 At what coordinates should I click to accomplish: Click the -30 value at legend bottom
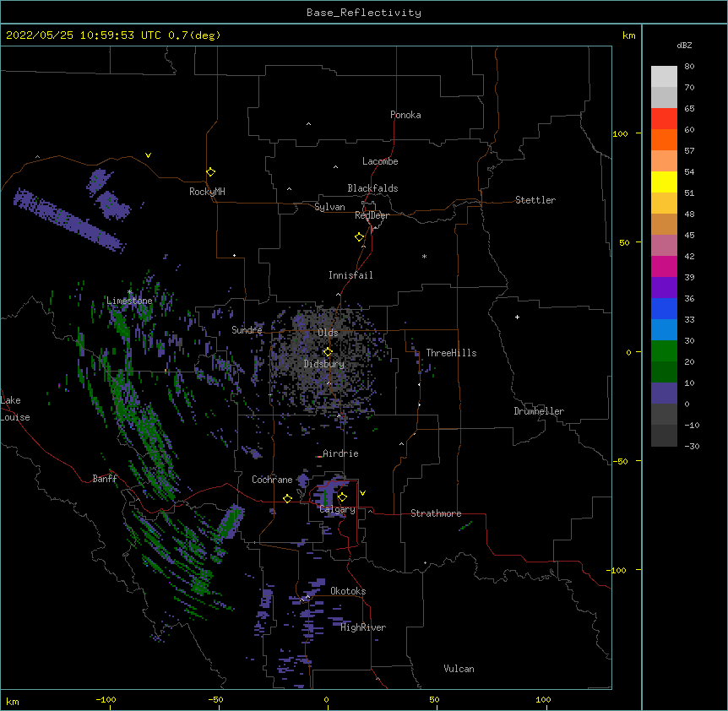pyautogui.click(x=692, y=446)
